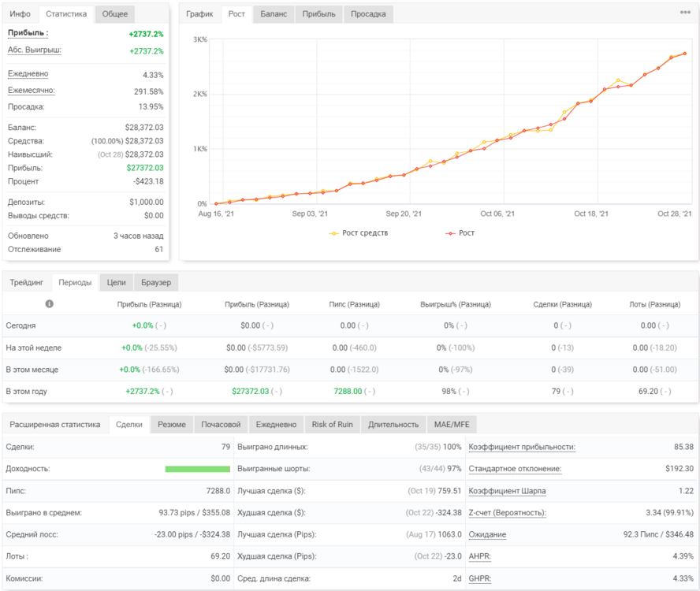Switch to the Risk of Ruin tab
700x591 pixels.
pyautogui.click(x=332, y=425)
